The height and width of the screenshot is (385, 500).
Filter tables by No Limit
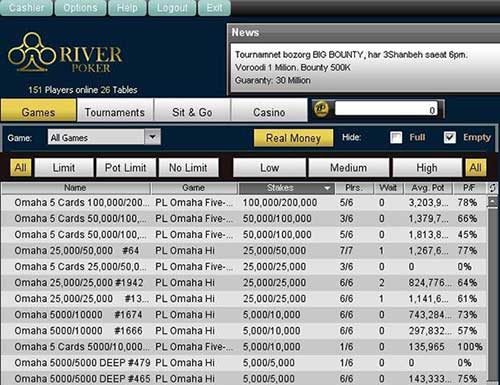(x=188, y=168)
